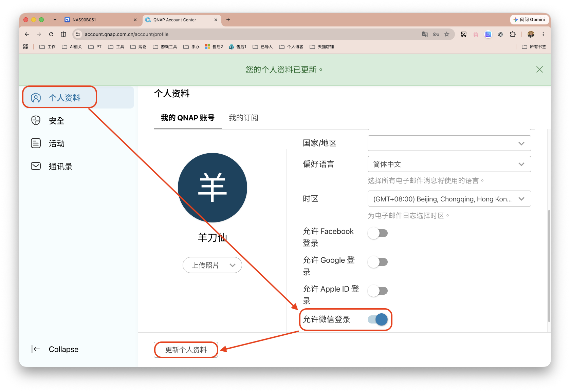Switch to 我的订阅 tab
The image size is (570, 392).
(x=243, y=118)
